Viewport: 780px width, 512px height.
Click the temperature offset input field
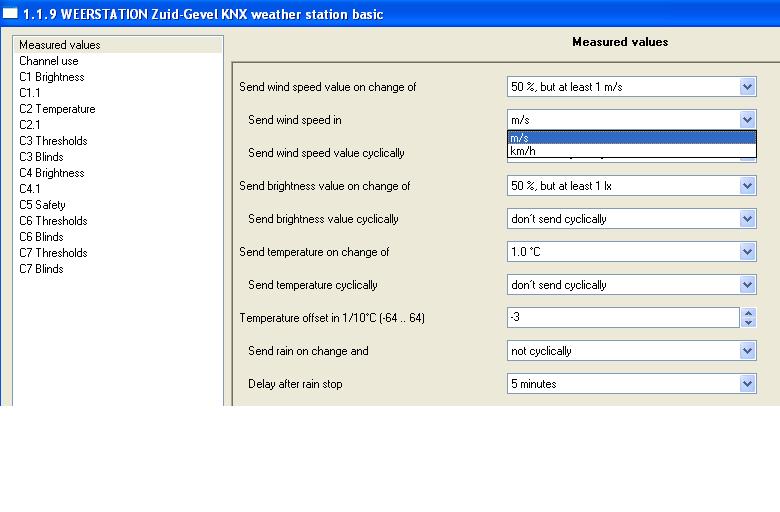point(622,318)
